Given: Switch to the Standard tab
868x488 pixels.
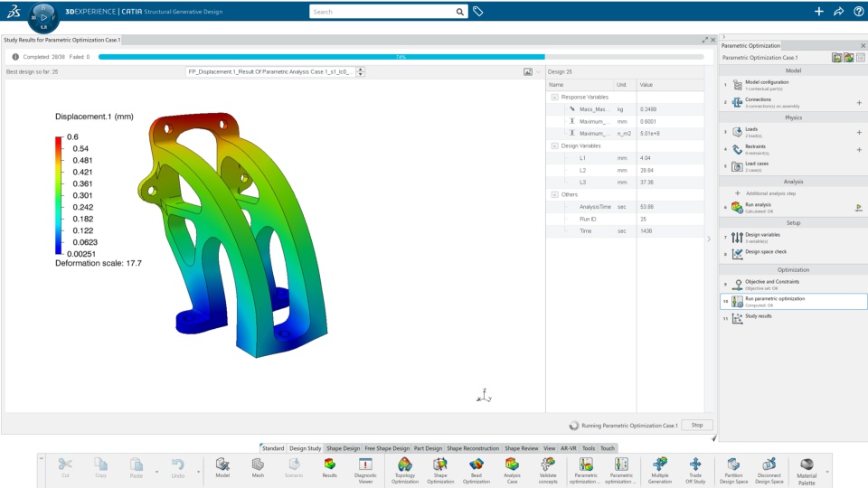Looking at the screenshot, I should coord(272,448).
